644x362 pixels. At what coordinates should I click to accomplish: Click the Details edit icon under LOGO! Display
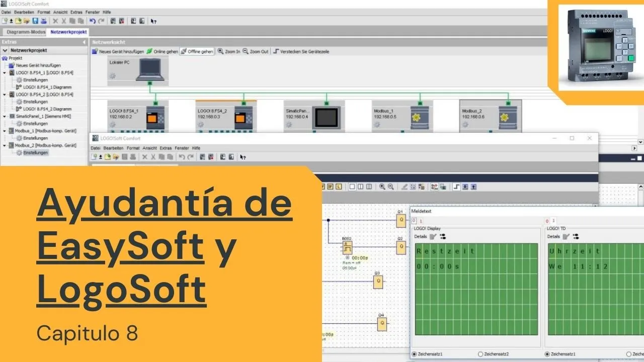(x=433, y=236)
